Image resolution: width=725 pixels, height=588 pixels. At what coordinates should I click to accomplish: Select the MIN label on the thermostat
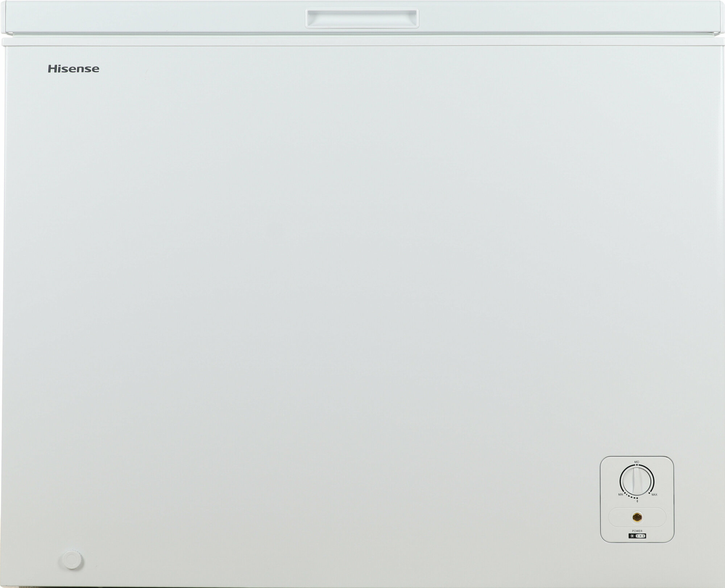click(621, 495)
